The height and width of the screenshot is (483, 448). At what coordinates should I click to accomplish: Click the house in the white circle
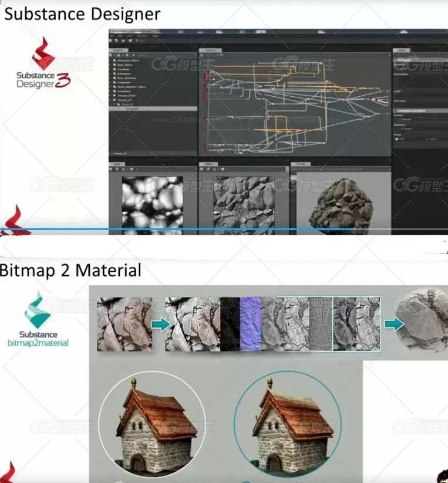pos(152,424)
